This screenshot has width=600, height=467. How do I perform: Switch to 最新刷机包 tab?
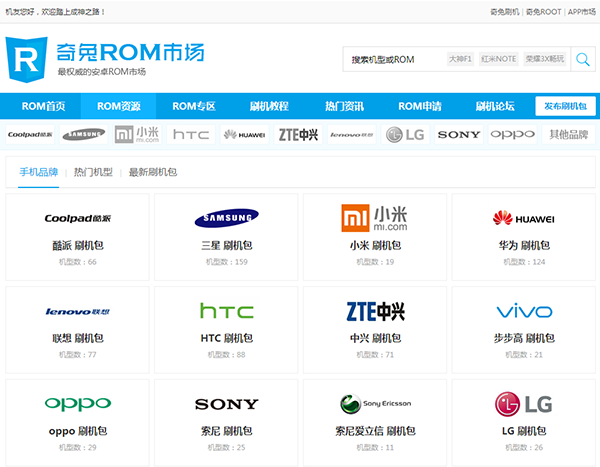pos(153,172)
